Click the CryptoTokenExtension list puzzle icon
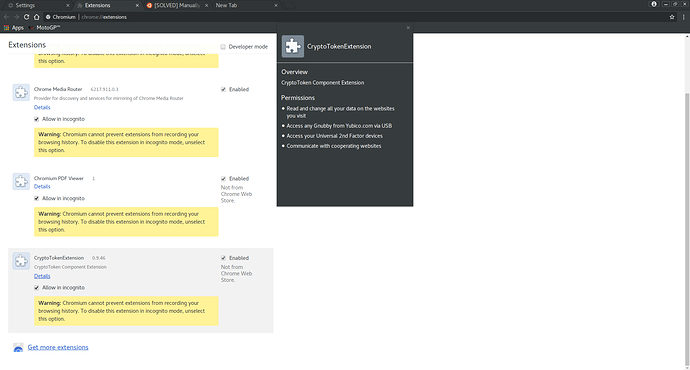This screenshot has width=690, height=370. (x=21, y=261)
